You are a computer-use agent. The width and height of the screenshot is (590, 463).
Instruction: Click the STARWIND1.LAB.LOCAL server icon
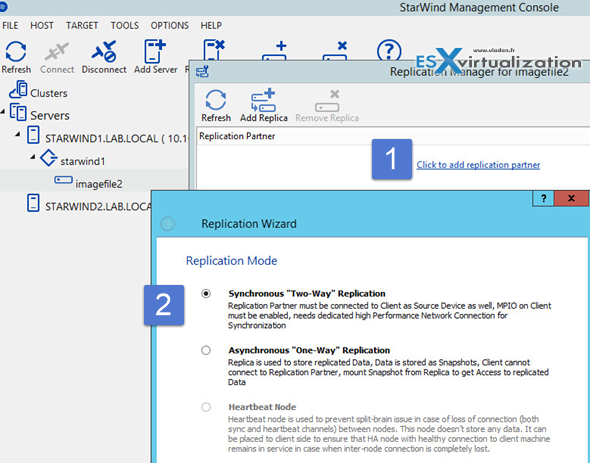(33, 135)
